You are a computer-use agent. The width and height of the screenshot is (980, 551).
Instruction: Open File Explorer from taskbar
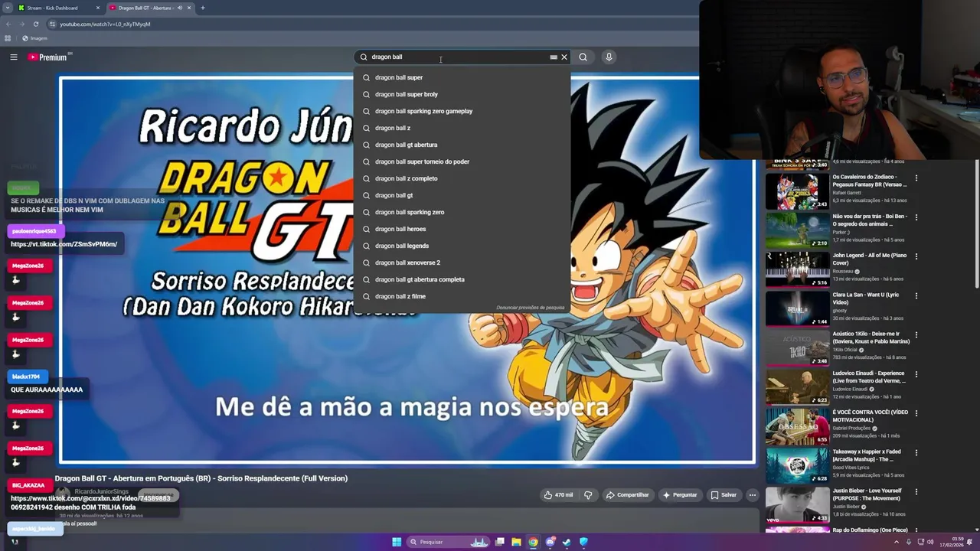[x=517, y=542]
